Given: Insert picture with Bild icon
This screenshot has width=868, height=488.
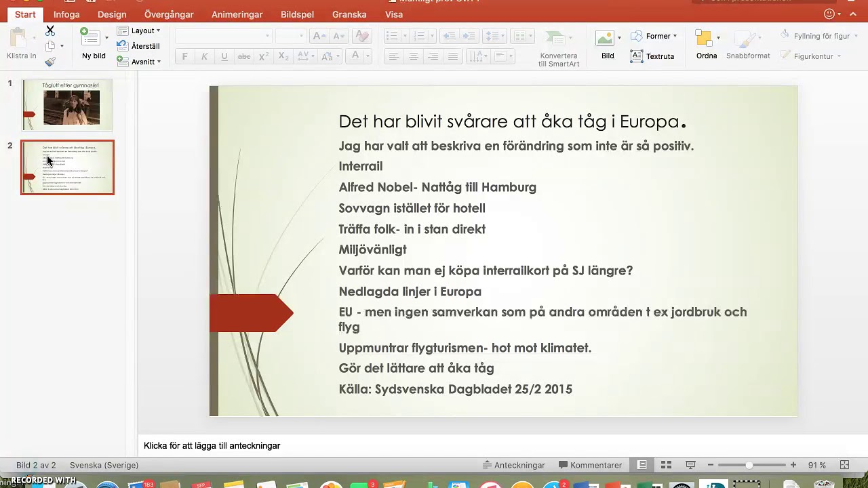Looking at the screenshot, I should pos(608,44).
